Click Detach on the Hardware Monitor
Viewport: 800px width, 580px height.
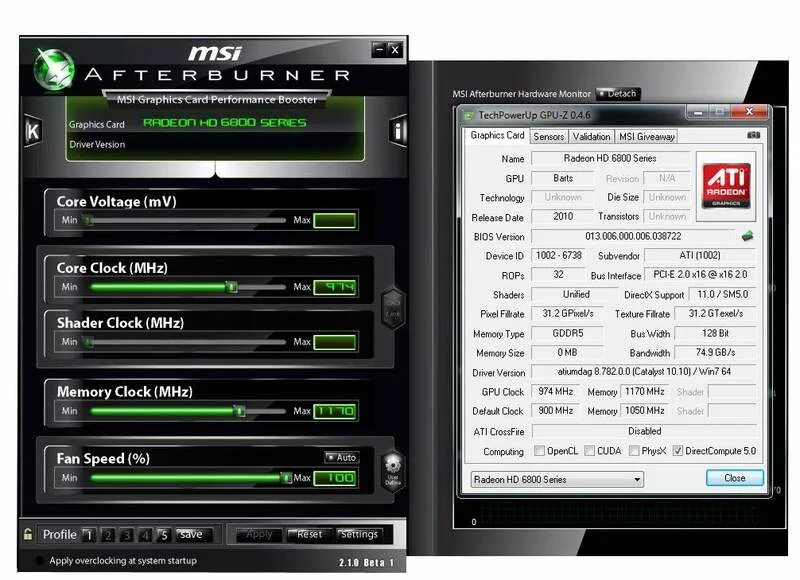618,94
